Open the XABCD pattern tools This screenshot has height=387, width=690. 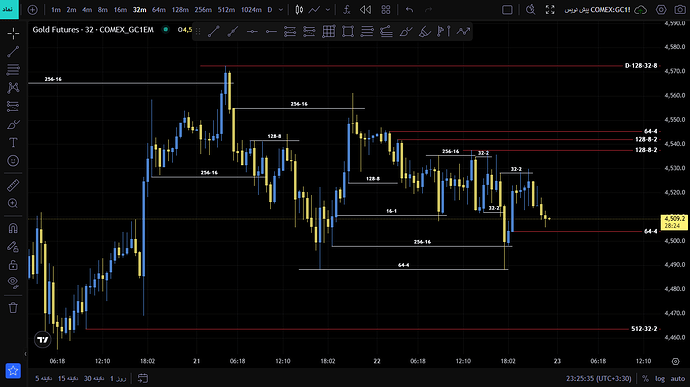pyautogui.click(x=13, y=88)
